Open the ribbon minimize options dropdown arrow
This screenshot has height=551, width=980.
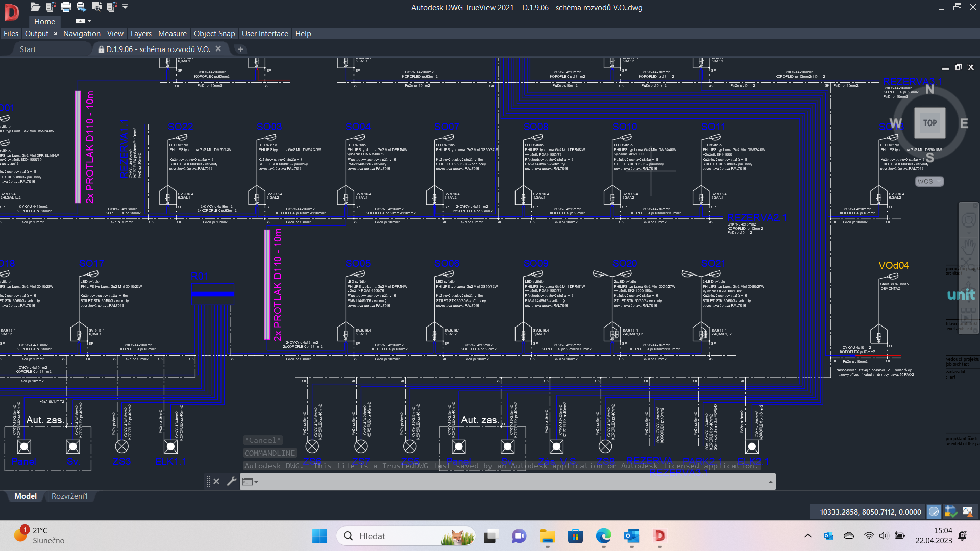pyautogui.click(x=89, y=21)
